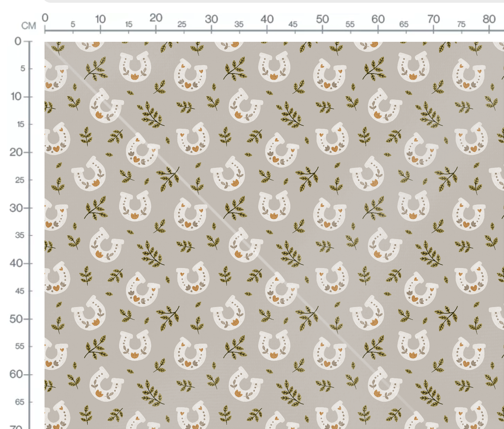Click "25" on the top horizontal ruler
Viewport: 504px width, 429px height.
coord(182,24)
